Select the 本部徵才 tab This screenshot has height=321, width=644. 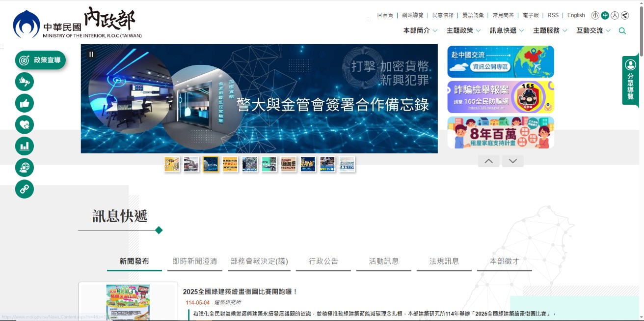(505, 262)
